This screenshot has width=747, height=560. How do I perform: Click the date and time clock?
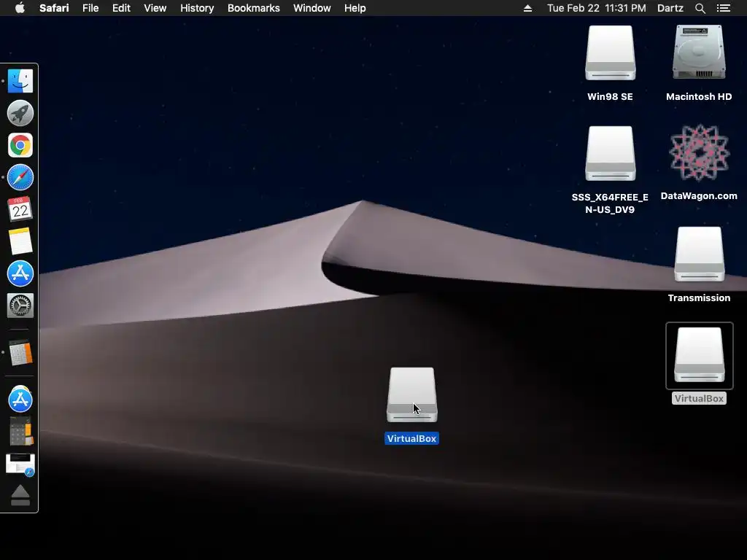tap(597, 8)
